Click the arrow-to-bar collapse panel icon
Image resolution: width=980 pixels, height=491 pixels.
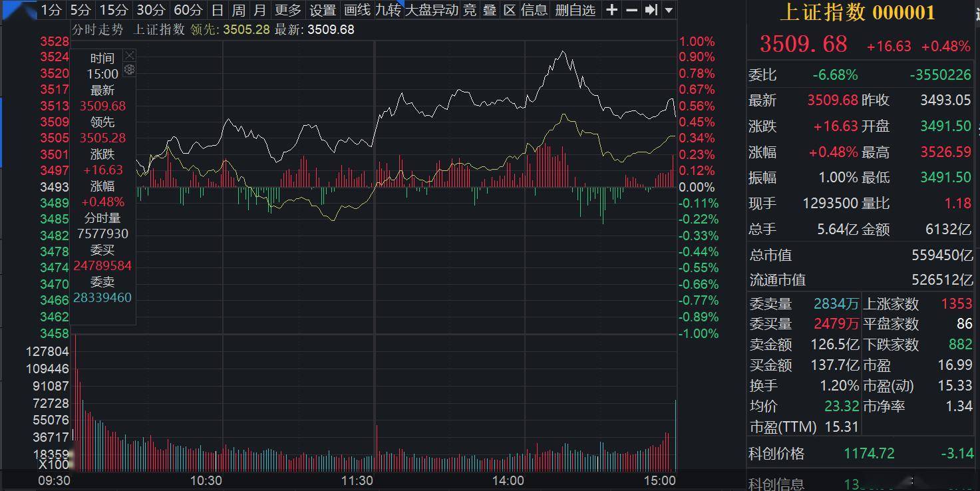[652, 10]
